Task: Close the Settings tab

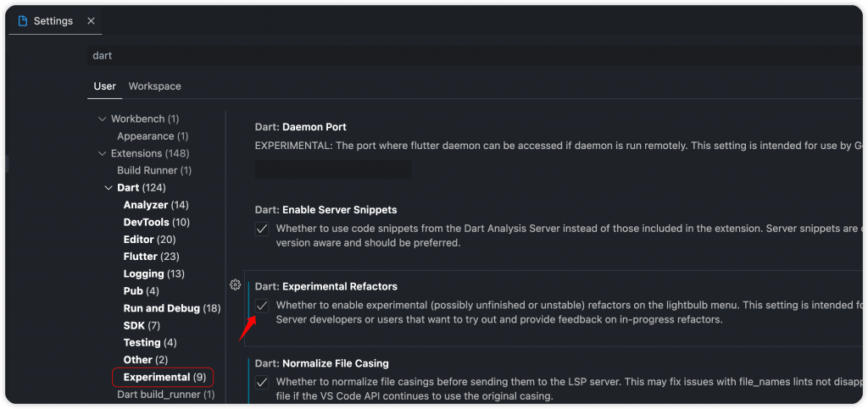Action: pyautogui.click(x=92, y=21)
